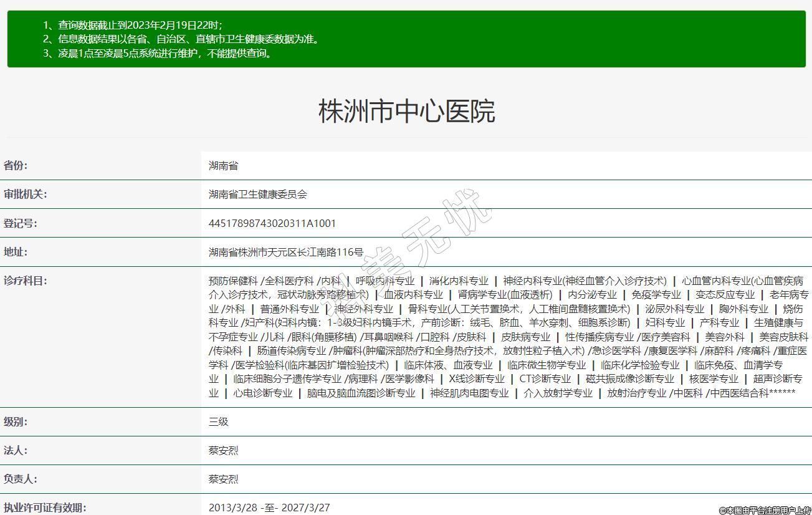
Task: Select the 登记号 row label
Action: [x=21, y=223]
